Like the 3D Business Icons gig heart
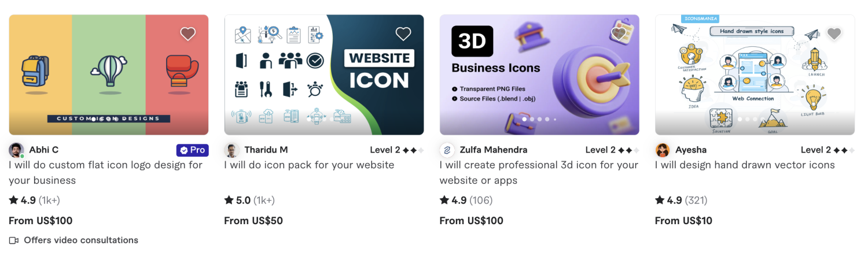868x260 pixels. point(619,34)
